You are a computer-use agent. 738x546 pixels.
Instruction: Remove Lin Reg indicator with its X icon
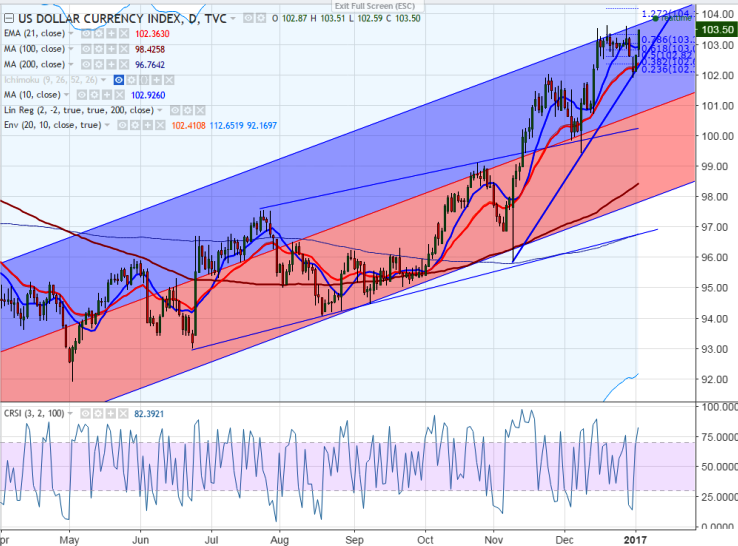[200, 111]
